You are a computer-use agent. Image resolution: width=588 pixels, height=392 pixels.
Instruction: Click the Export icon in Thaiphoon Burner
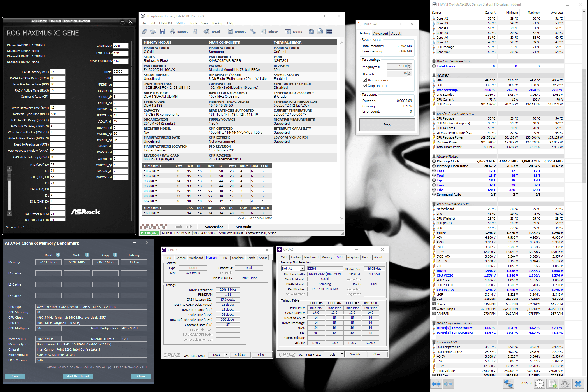pyautogui.click(x=178, y=31)
